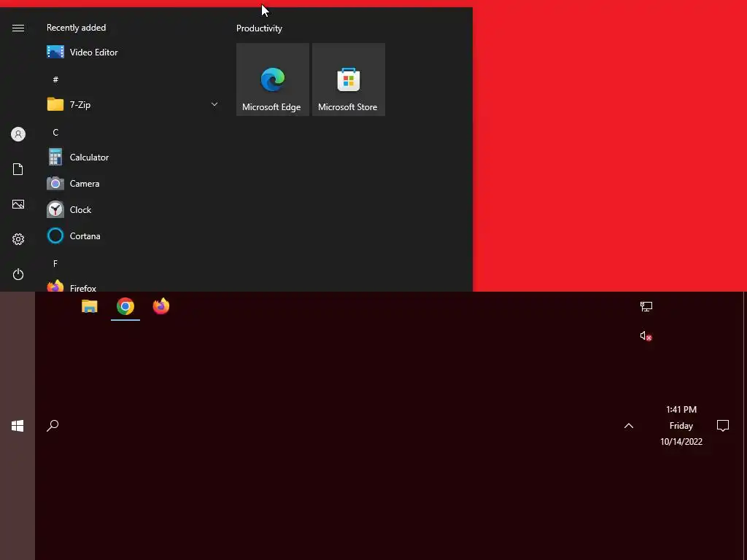Screen dimensions: 747x560
Task: Click the Recently added heading
Action: (76, 28)
